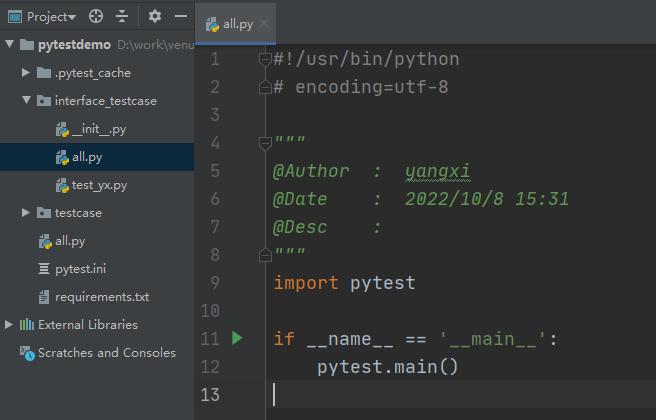Select requirements.txt in project tree
The image size is (656, 420).
(x=102, y=297)
